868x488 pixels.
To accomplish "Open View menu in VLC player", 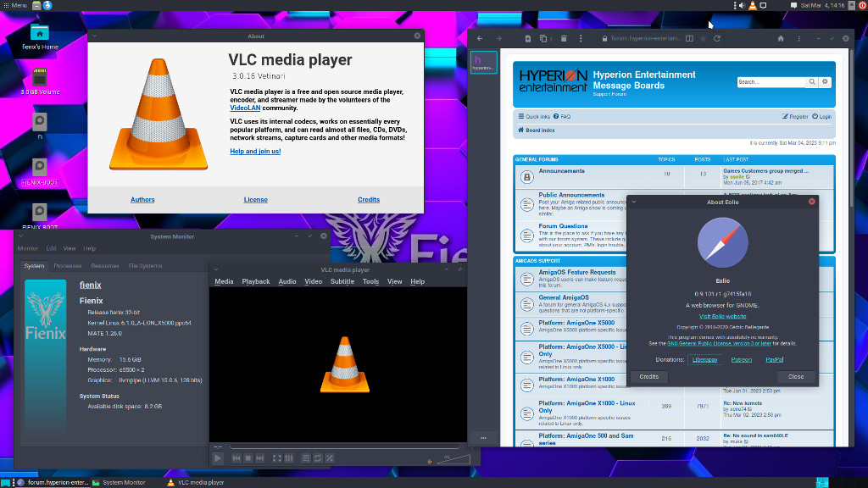I will click(395, 281).
